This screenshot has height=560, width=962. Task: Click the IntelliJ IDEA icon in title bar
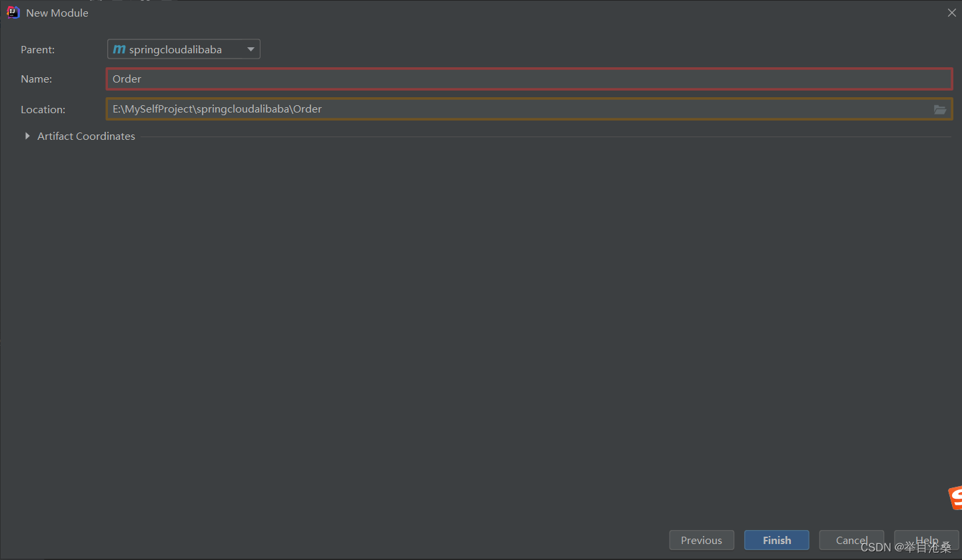[13, 12]
